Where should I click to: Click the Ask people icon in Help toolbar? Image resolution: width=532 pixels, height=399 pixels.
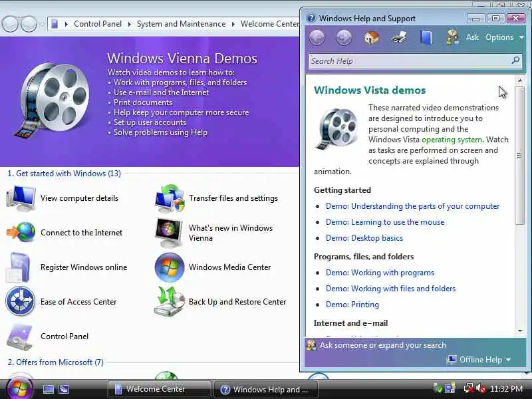coord(453,37)
